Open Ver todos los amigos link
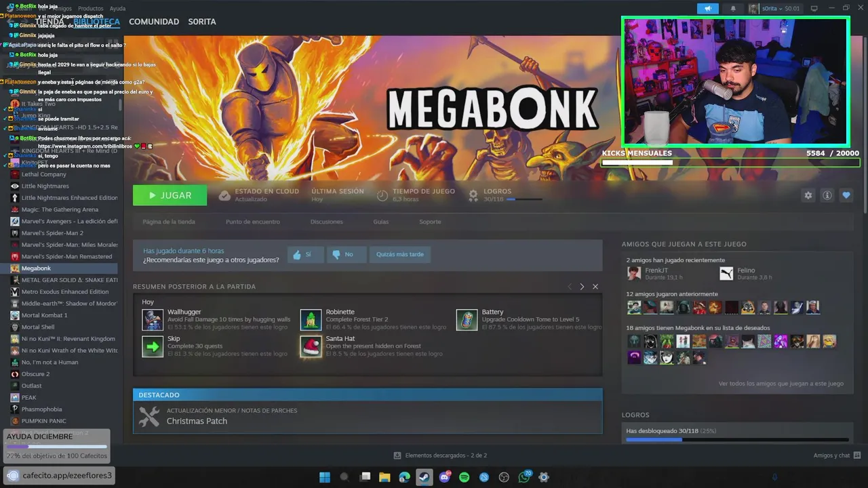 [781, 384]
